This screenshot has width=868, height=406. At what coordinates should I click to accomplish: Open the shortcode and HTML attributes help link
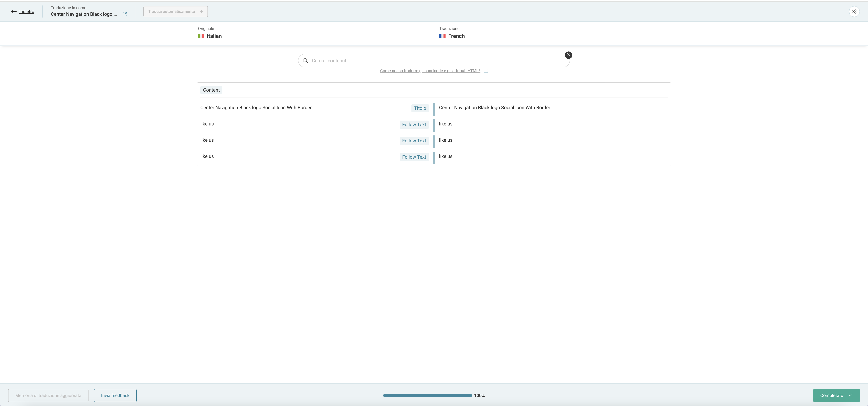click(x=430, y=71)
